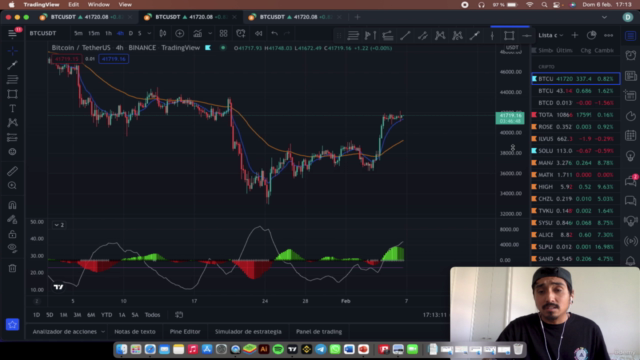The width and height of the screenshot is (640, 360).
Task: Add symbol to compare with plus icon
Action: 180,33
